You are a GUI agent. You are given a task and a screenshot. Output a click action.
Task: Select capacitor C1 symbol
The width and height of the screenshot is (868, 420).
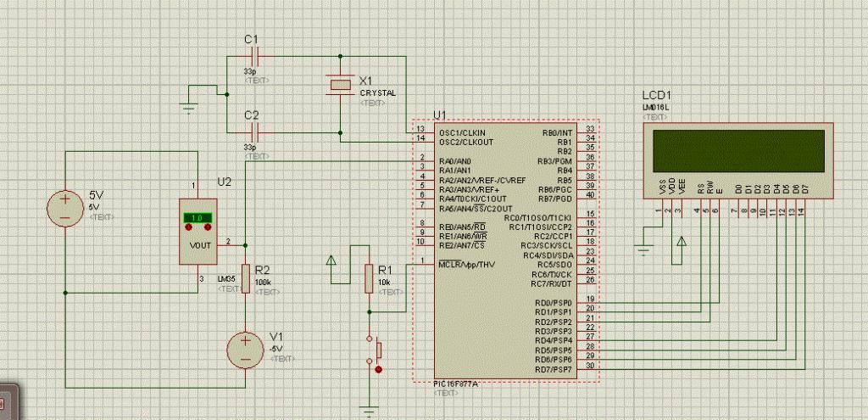[x=255, y=57]
